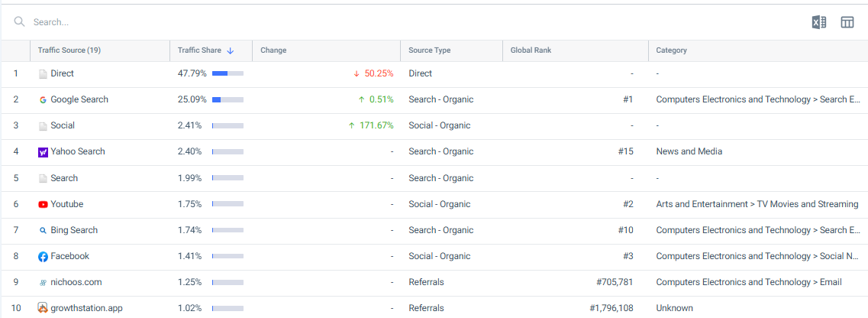Screen dimensions: 868x318
Task: Export the table to Excel
Action: (819, 22)
